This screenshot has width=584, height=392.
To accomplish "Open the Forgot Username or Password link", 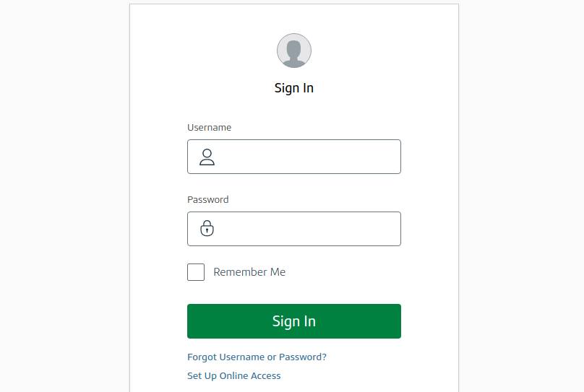I will tap(257, 357).
